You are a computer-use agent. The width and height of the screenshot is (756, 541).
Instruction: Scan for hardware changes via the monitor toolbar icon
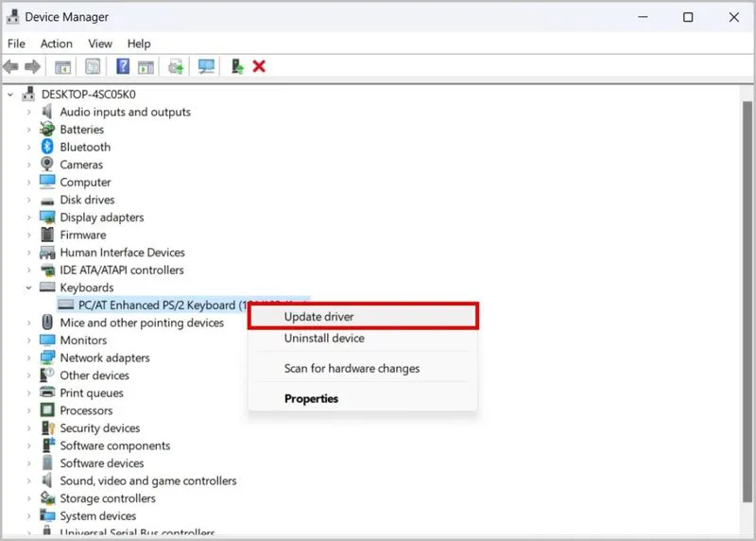[x=206, y=66]
